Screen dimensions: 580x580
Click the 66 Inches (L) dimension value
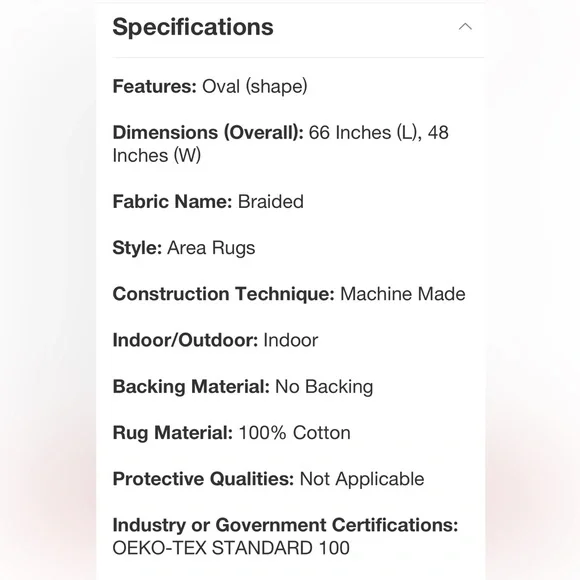[365, 133]
